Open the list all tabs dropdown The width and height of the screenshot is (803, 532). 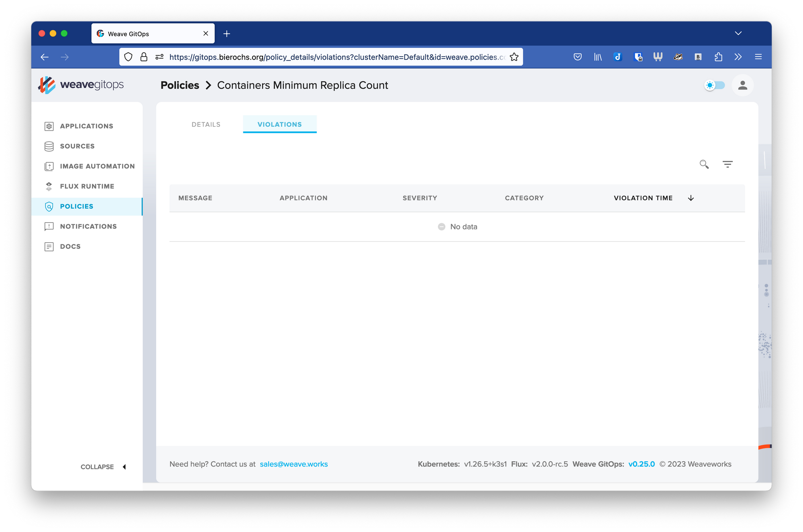(738, 33)
